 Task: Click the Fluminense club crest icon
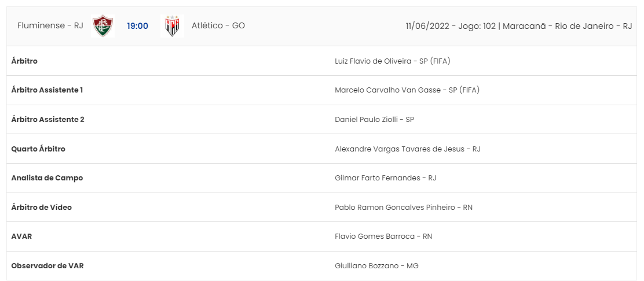pos(103,26)
